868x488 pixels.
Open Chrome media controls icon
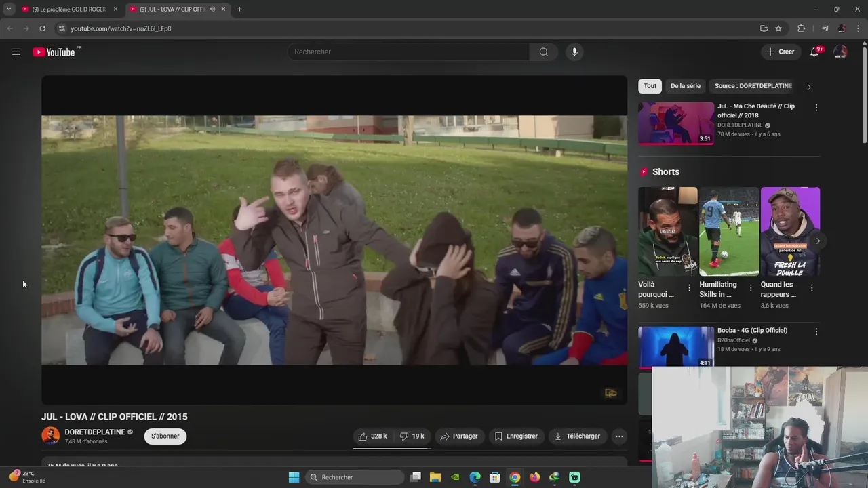pos(825,28)
